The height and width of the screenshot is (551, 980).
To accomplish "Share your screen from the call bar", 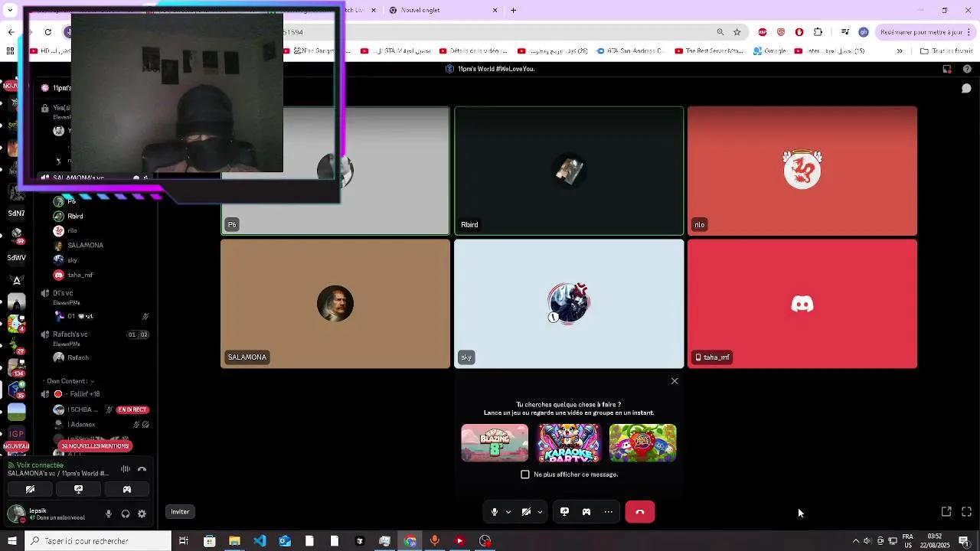I will pos(564,512).
